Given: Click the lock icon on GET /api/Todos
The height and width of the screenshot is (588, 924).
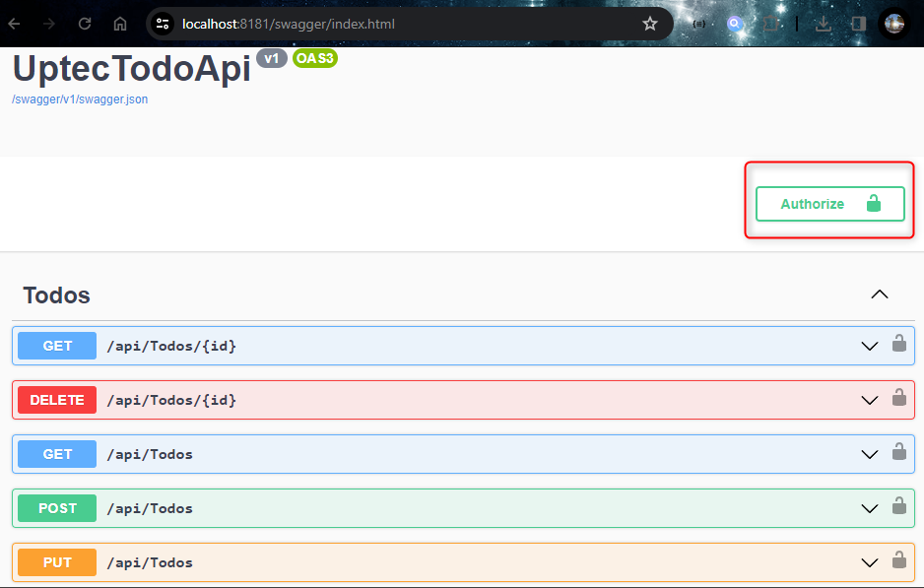Looking at the screenshot, I should [x=898, y=452].
